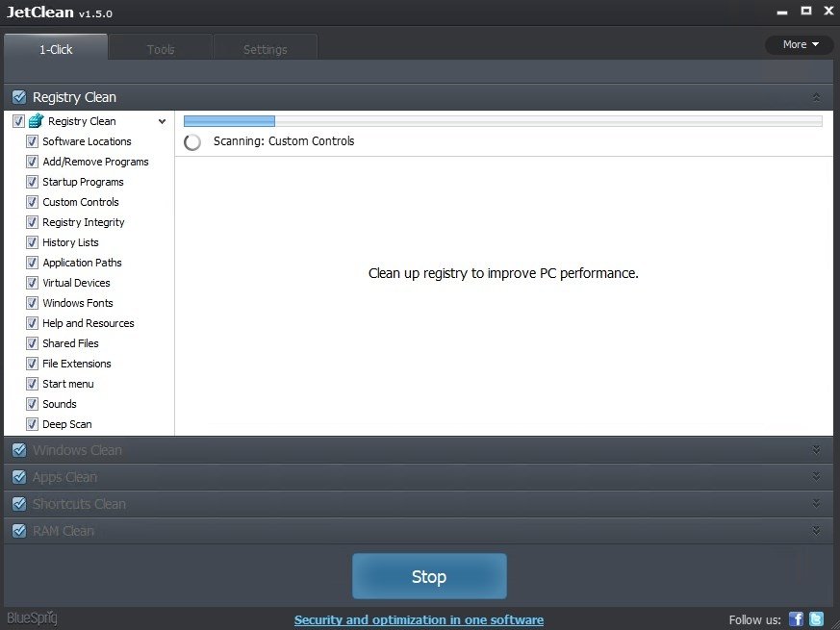The height and width of the screenshot is (630, 840).
Task: Uncheck Registry Integrity
Action: pos(32,222)
